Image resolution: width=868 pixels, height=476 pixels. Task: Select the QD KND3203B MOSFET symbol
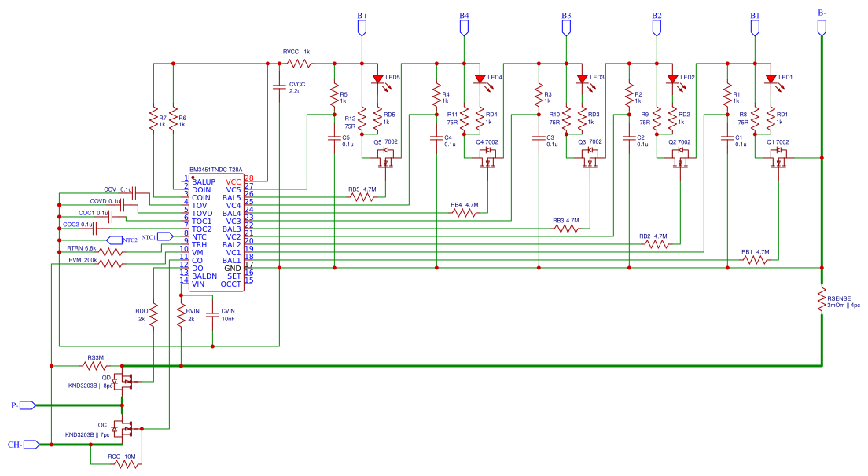pos(123,381)
